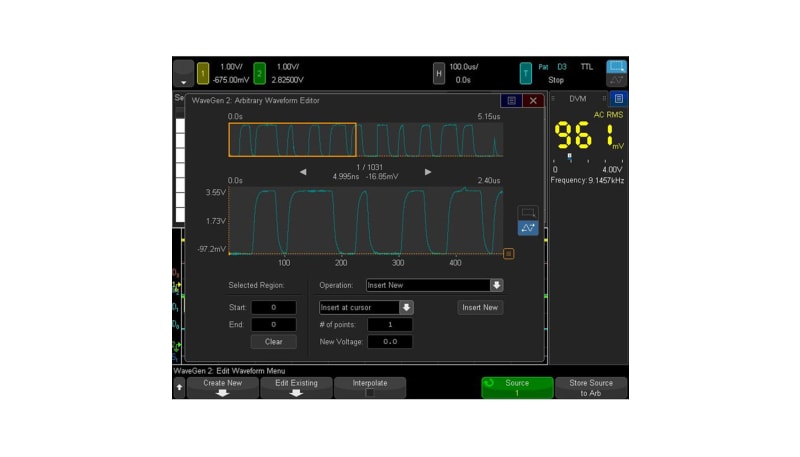
Task: Open the DVM sidebar panel menu icon
Action: point(618,98)
